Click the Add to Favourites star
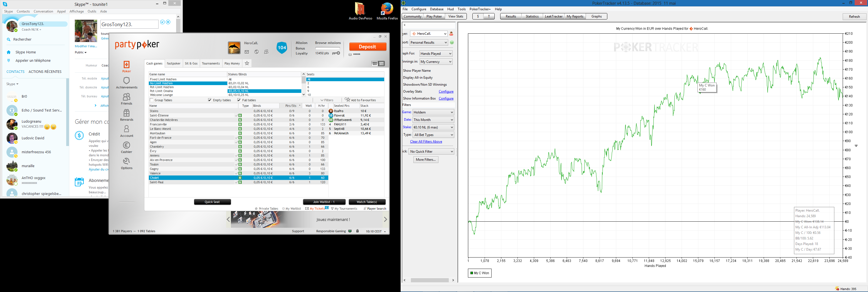Screen dimensions: 868x292 pyautogui.click(x=347, y=100)
